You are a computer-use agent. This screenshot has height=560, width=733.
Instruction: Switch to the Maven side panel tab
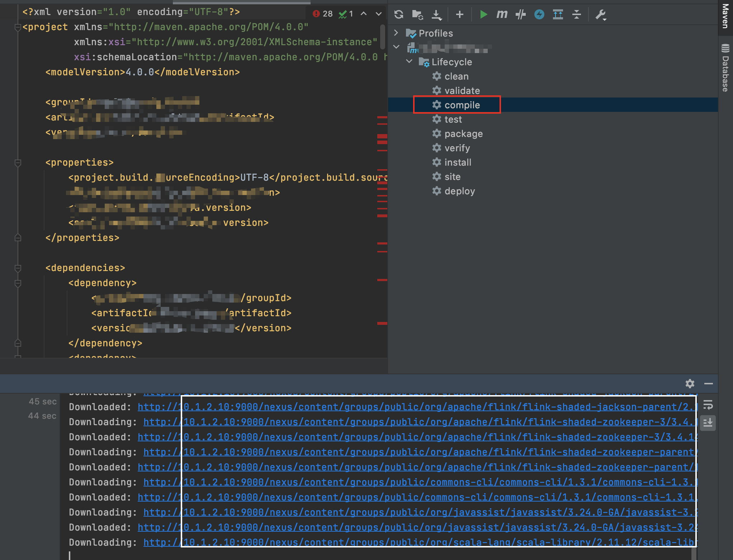tap(725, 17)
